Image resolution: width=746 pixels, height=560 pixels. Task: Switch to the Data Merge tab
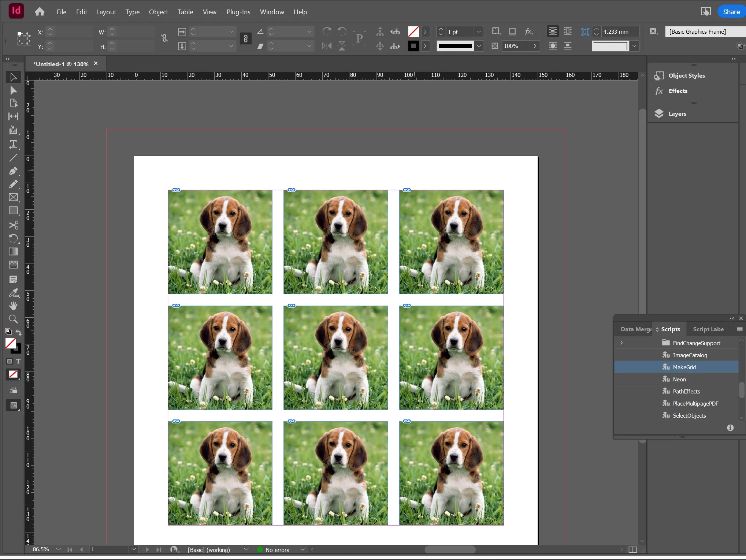[x=635, y=329]
